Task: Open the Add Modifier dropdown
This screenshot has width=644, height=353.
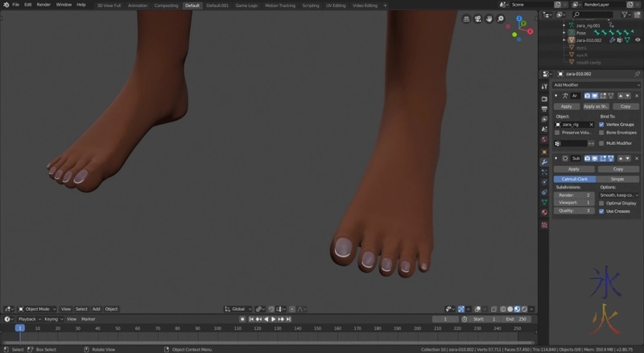Action: point(597,84)
